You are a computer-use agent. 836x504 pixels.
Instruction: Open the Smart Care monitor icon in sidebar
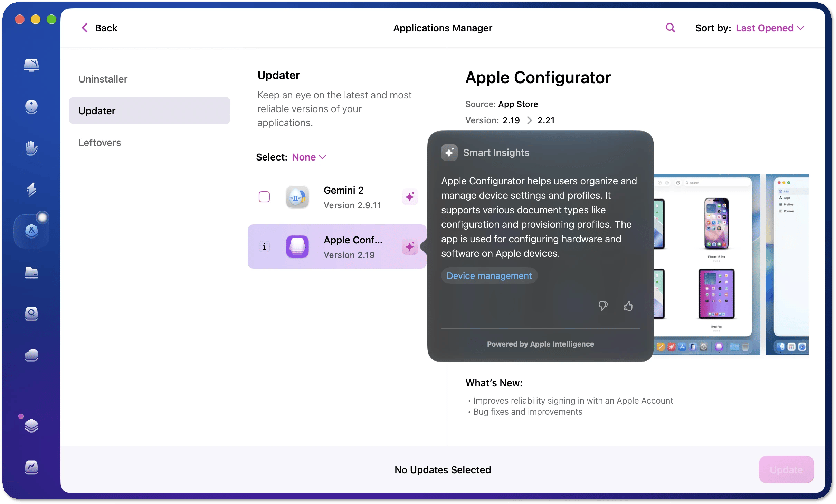[x=31, y=65]
